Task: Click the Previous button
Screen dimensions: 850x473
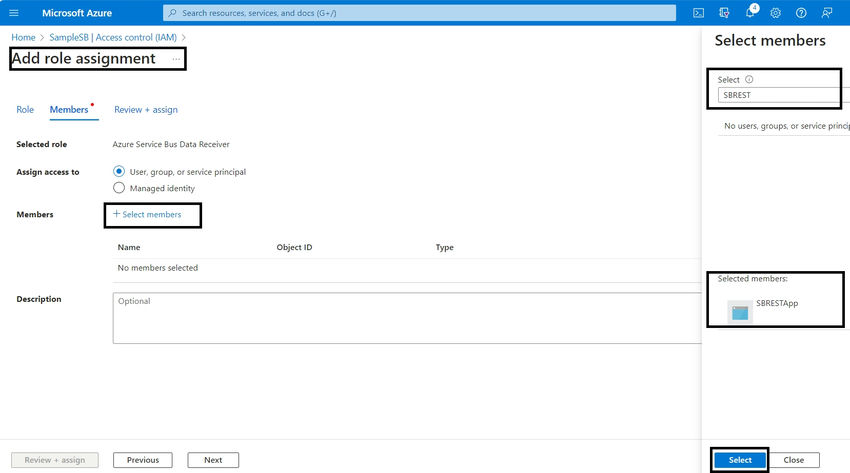Action: [x=143, y=460]
